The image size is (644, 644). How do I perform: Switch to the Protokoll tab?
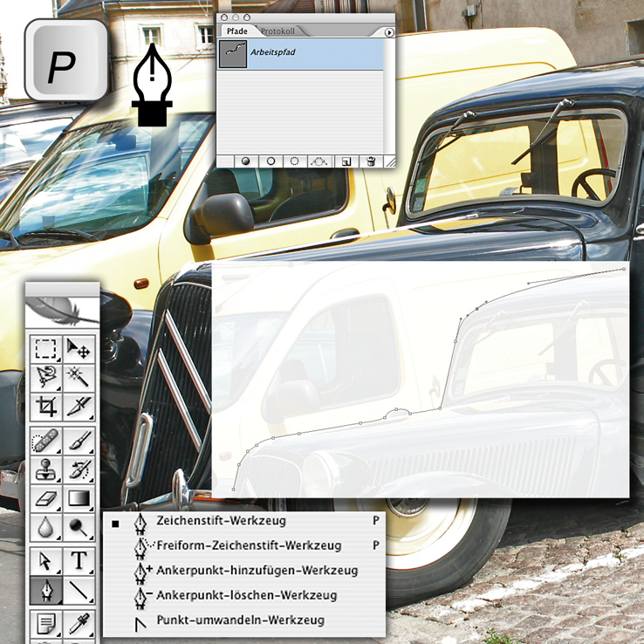pos(277,31)
